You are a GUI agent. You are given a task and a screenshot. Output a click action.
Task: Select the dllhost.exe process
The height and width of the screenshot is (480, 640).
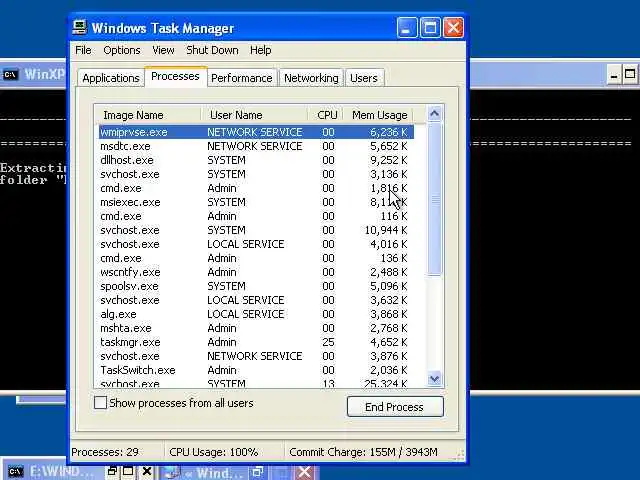(x=256, y=160)
